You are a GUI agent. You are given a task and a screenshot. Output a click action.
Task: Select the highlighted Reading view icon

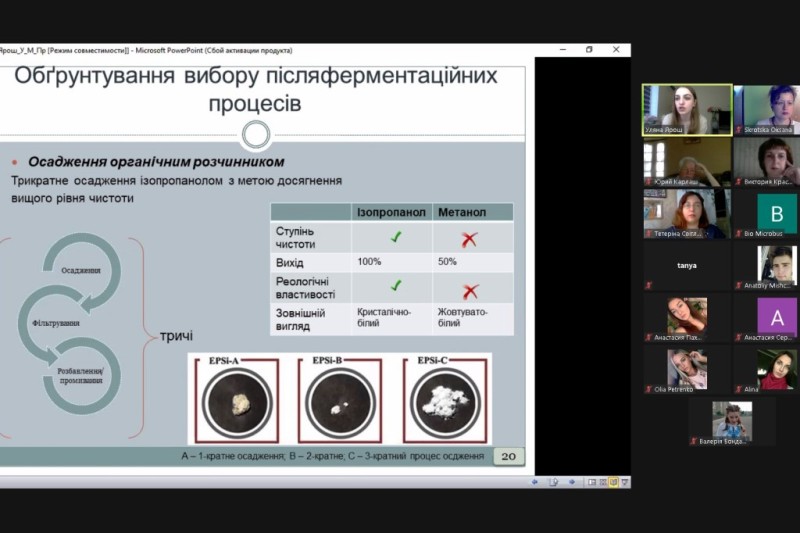pos(614,482)
